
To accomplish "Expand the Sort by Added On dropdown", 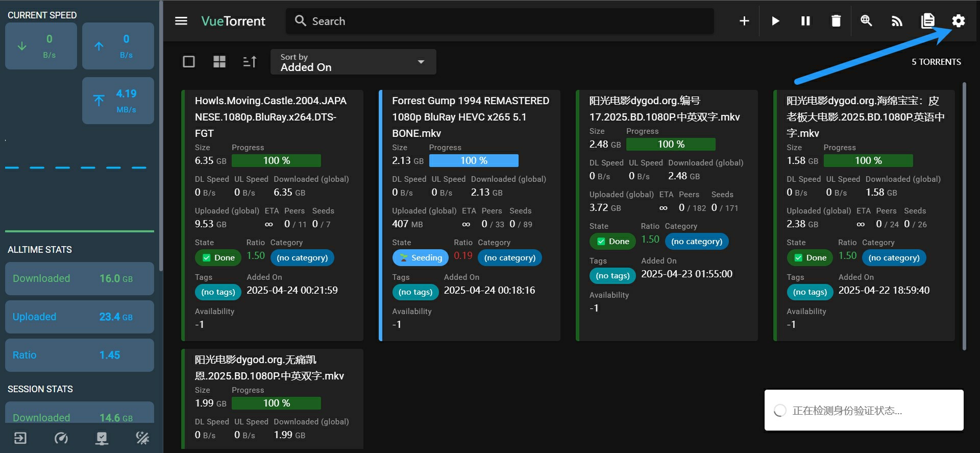I will click(x=353, y=62).
